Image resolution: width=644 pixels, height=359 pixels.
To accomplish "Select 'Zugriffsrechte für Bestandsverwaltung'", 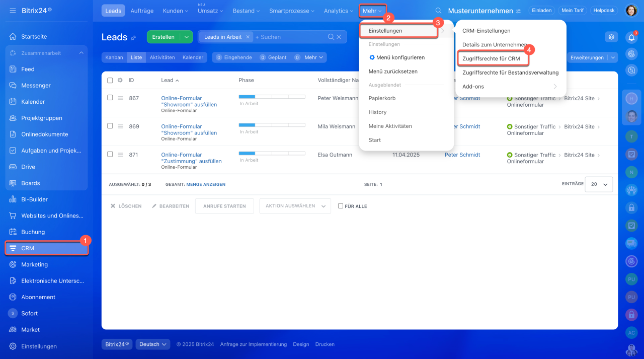I will [511, 73].
